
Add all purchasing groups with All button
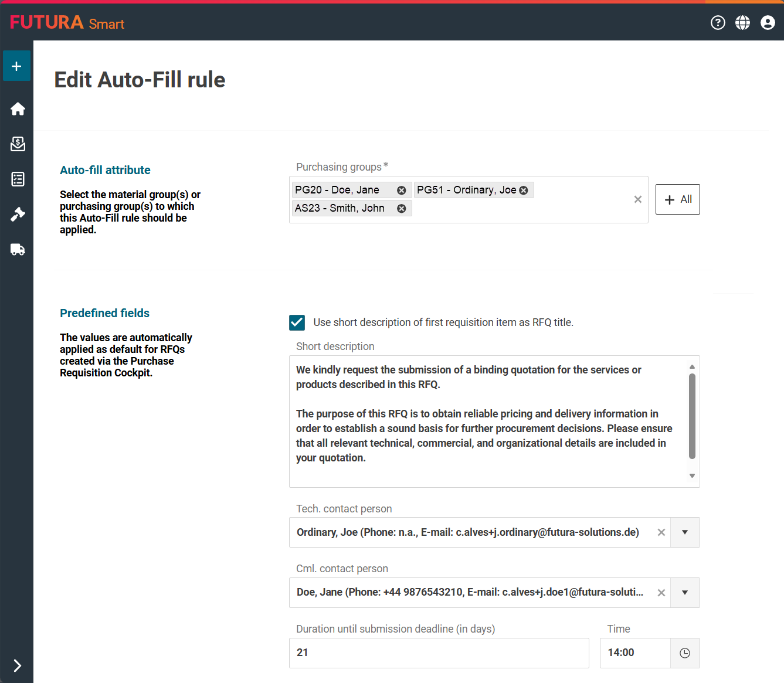(x=677, y=199)
